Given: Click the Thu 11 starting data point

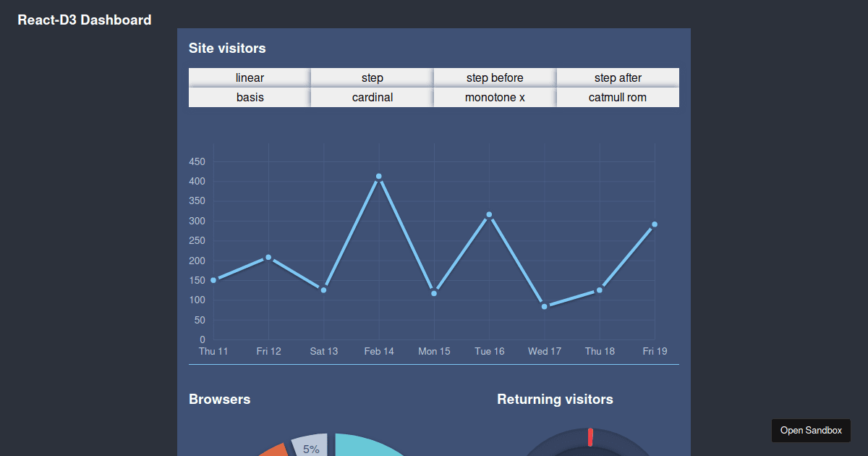Looking at the screenshot, I should click(x=213, y=279).
